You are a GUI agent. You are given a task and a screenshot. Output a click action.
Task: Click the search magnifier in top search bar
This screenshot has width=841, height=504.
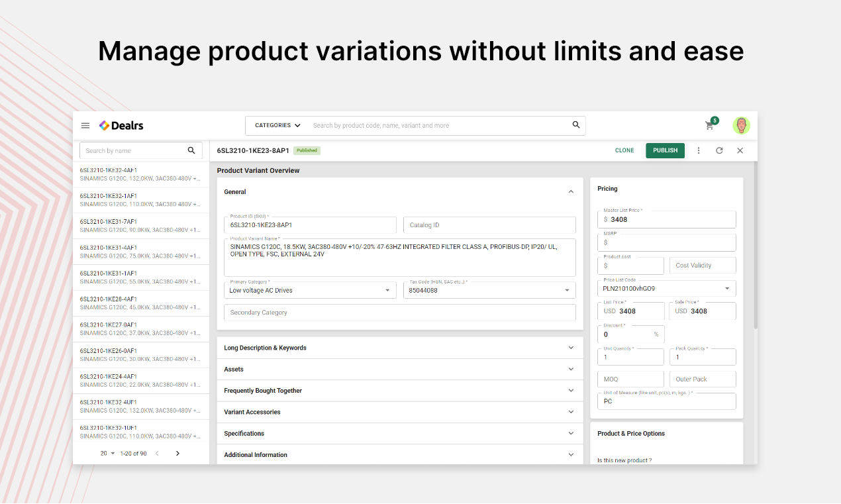576,125
